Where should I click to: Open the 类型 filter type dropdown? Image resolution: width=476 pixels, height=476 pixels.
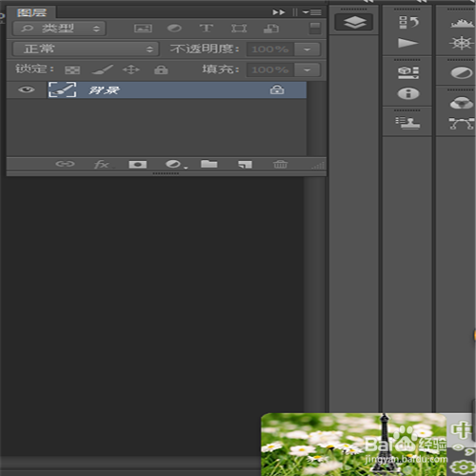[x=59, y=29]
